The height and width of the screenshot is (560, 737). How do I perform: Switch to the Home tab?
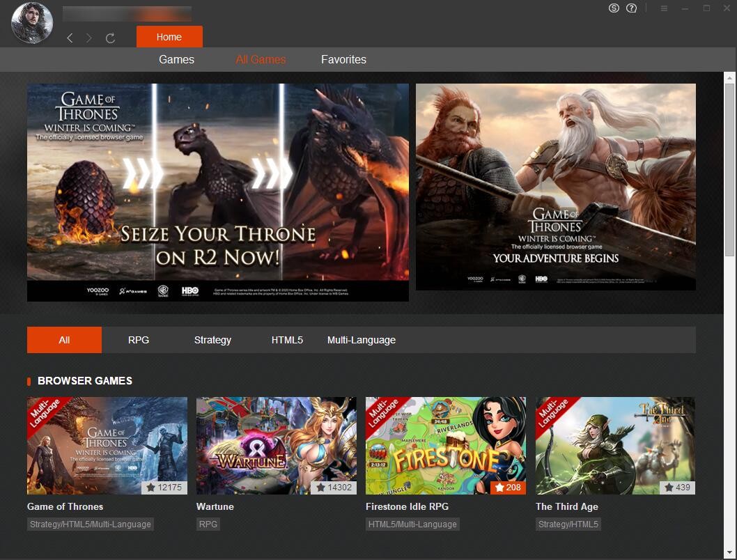click(169, 37)
